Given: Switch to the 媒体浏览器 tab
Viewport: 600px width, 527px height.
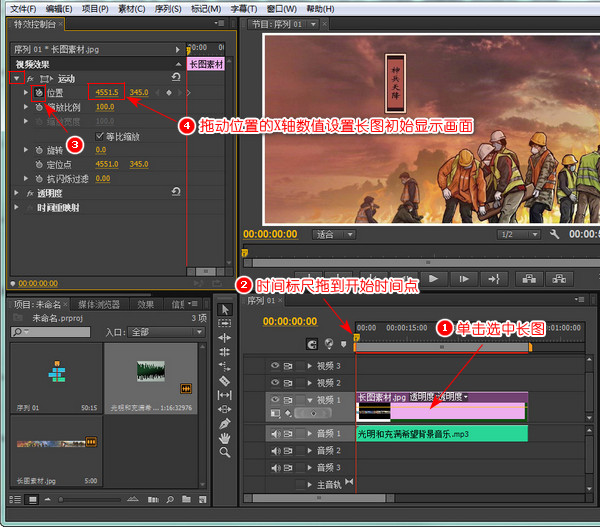Looking at the screenshot, I should tap(99, 304).
